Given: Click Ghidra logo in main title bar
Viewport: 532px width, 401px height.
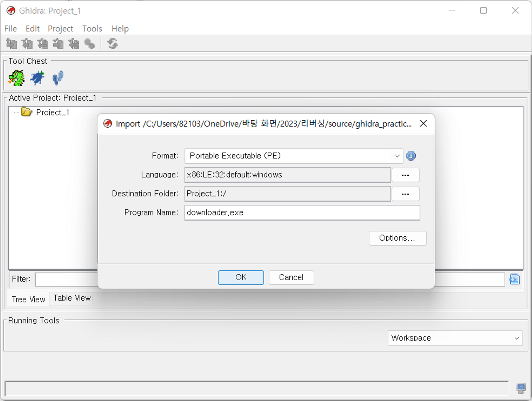Looking at the screenshot, I should pyautogui.click(x=11, y=11).
